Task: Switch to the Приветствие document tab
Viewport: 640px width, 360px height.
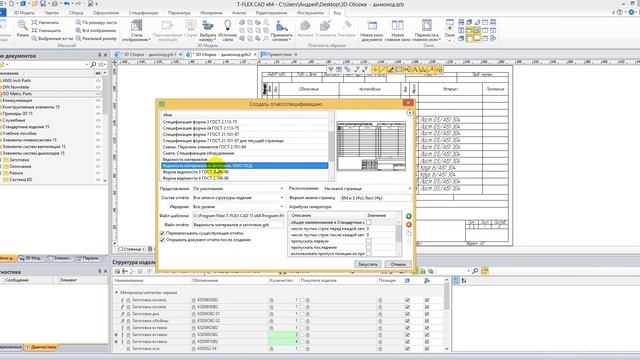Action: point(279,54)
